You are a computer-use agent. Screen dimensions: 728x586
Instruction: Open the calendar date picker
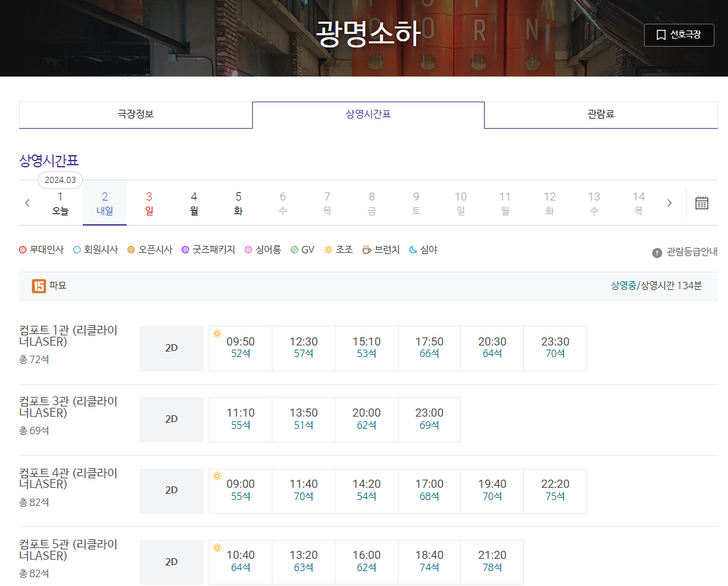[702, 203]
